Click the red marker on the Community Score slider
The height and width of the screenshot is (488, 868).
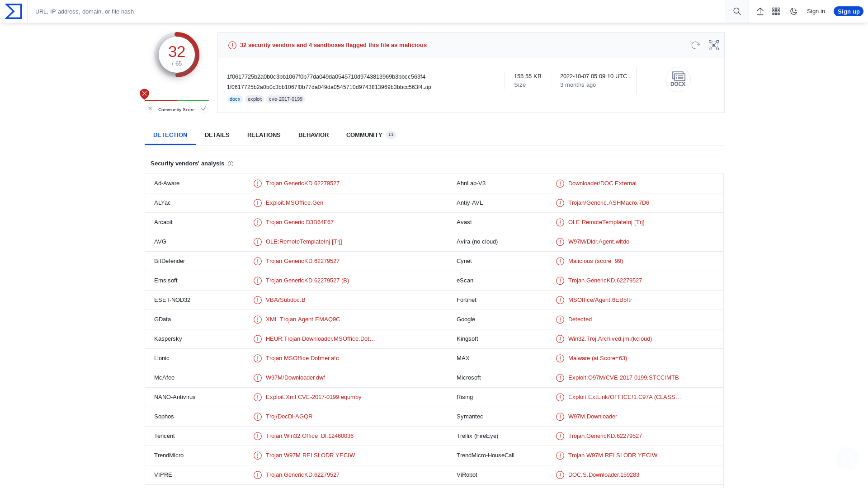(x=144, y=94)
